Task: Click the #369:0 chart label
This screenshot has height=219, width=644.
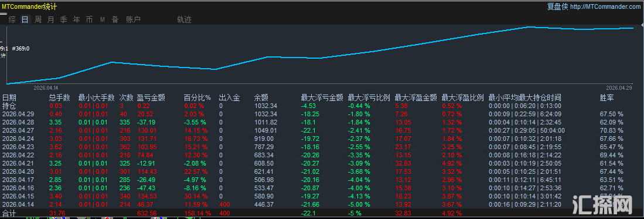Action: 21,49
